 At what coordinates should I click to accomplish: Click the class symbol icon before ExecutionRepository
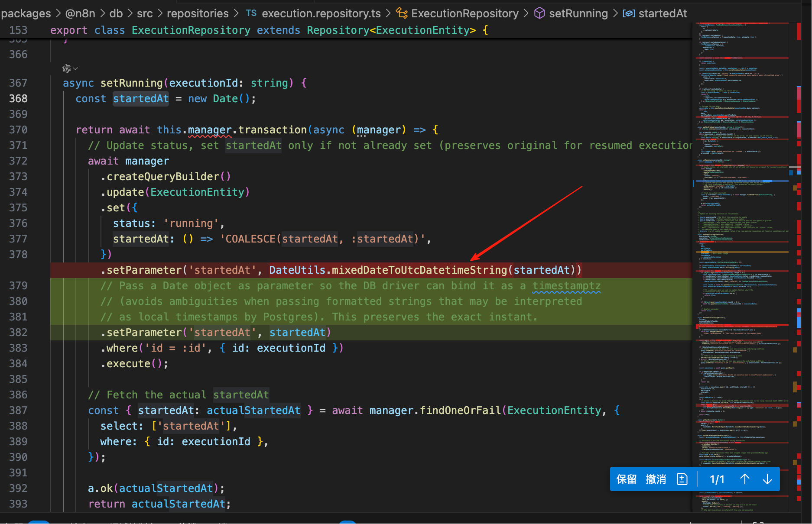click(402, 13)
